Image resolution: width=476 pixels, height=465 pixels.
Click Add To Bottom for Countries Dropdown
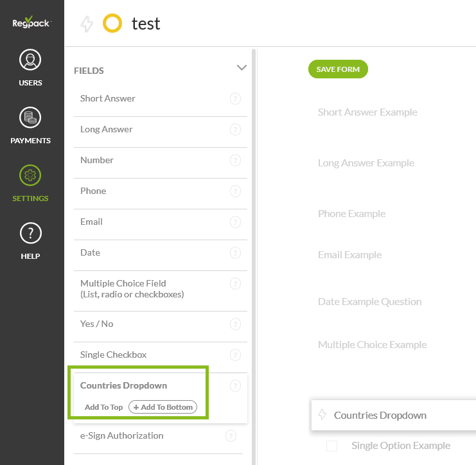(x=163, y=407)
